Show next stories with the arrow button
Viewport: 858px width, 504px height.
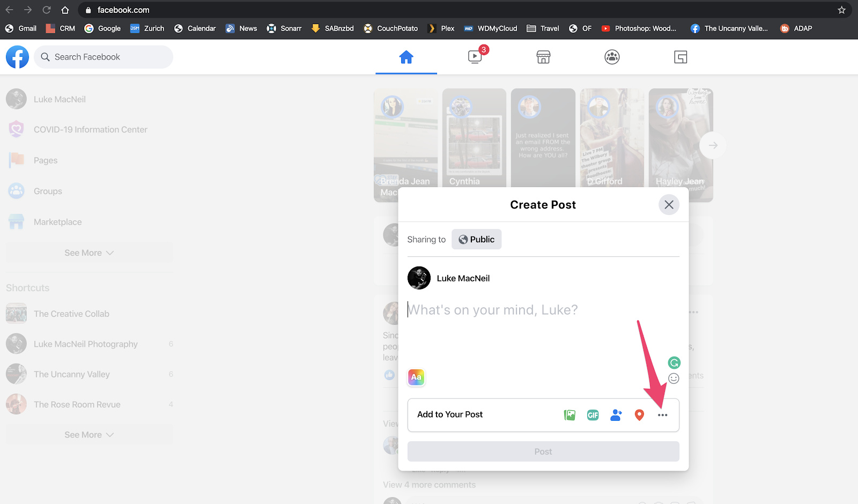point(713,145)
